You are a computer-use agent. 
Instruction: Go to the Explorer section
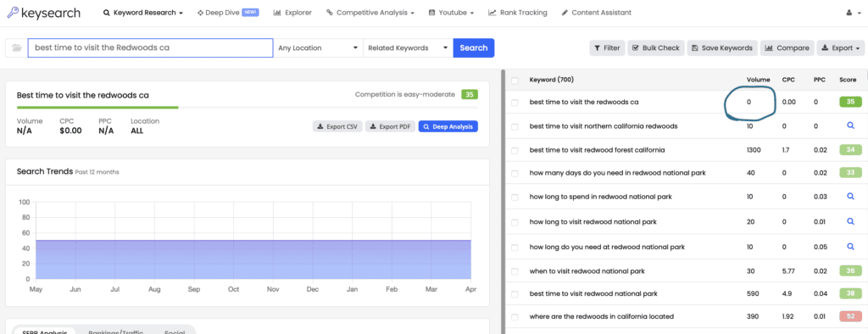point(292,13)
